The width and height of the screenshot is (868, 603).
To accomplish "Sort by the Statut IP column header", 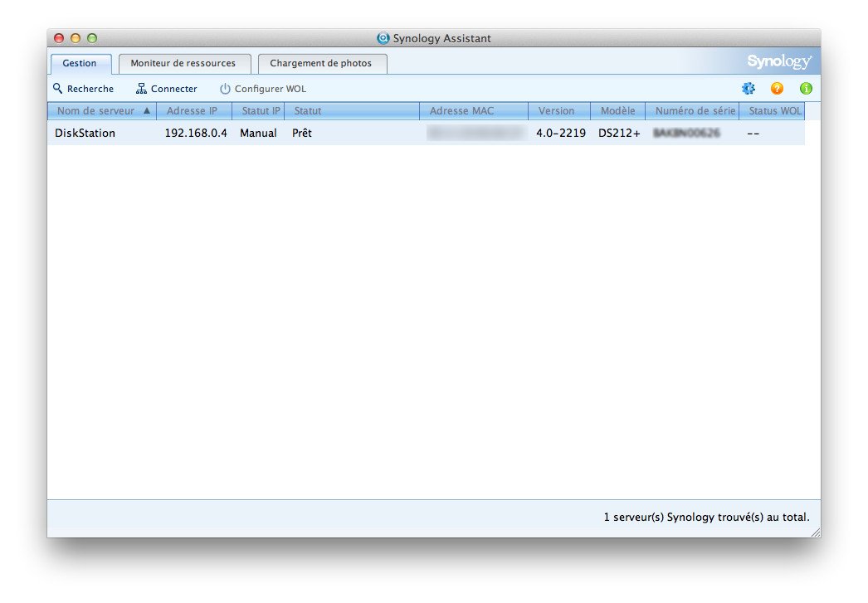I will tap(261, 111).
